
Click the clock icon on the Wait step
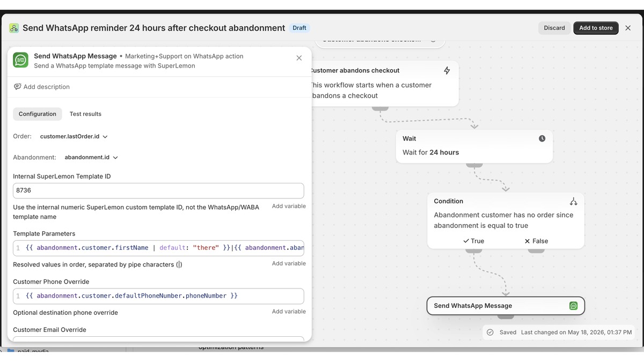(542, 138)
